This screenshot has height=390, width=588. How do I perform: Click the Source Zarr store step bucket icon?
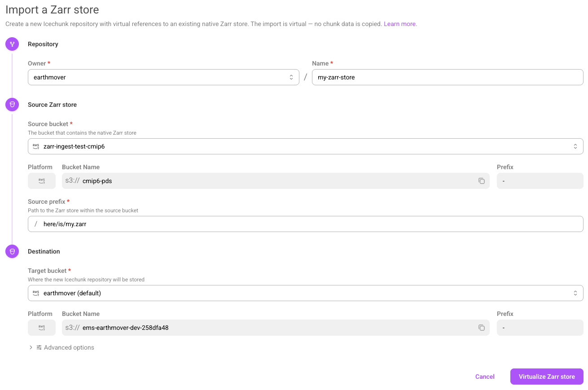tap(12, 105)
